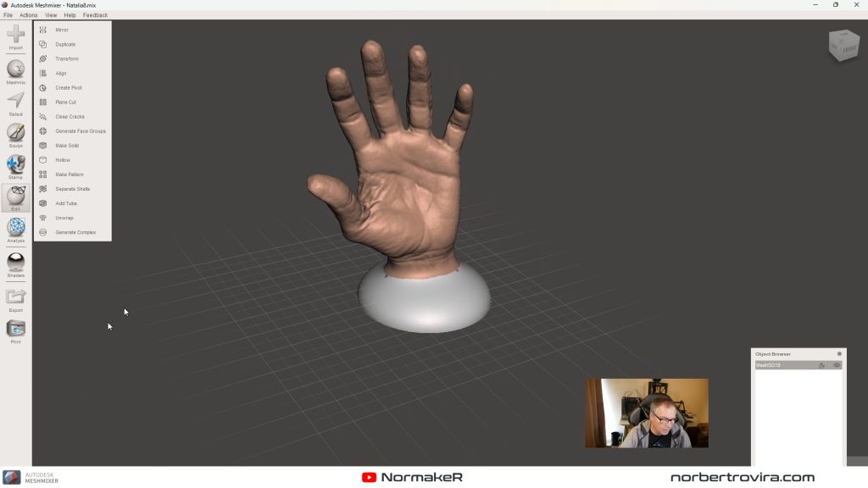Screen dimensions: 868x488
Task: Select the mesh object row in Object Browser
Action: click(784, 365)
